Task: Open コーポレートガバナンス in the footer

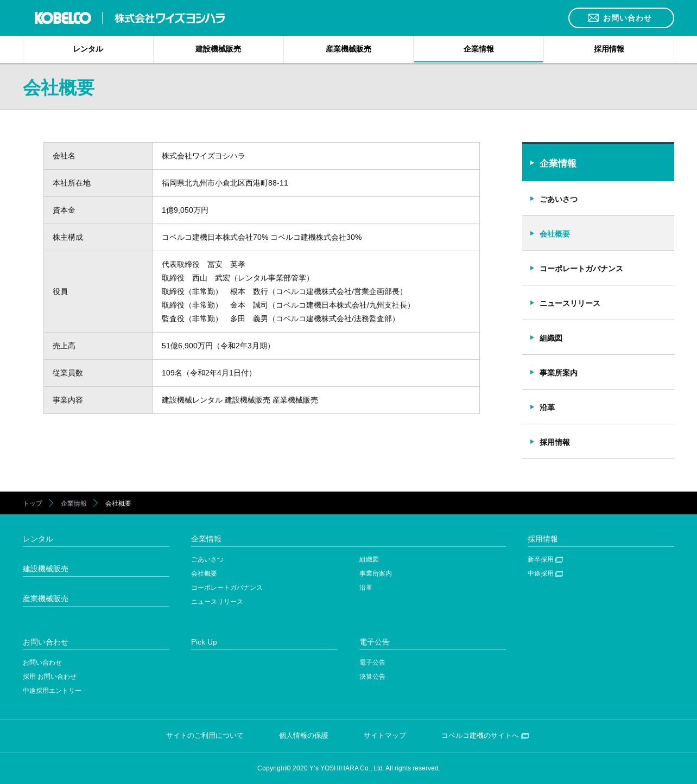Action: click(x=227, y=588)
